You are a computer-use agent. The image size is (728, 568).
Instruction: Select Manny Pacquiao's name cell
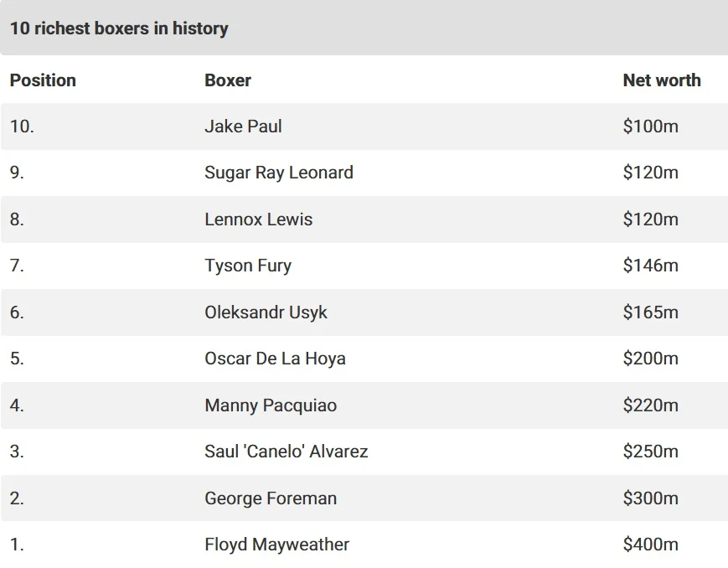coord(271,405)
